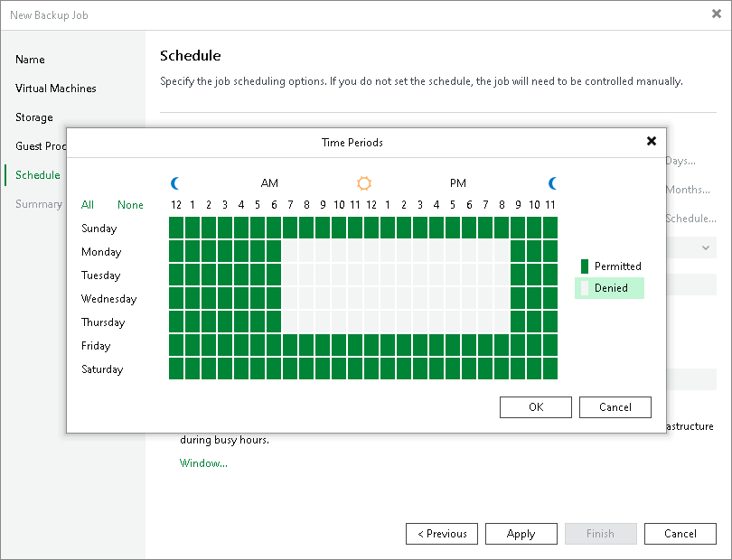Go to the Storage wizard step
Viewport: 732px width, 560px height.
[x=34, y=117]
